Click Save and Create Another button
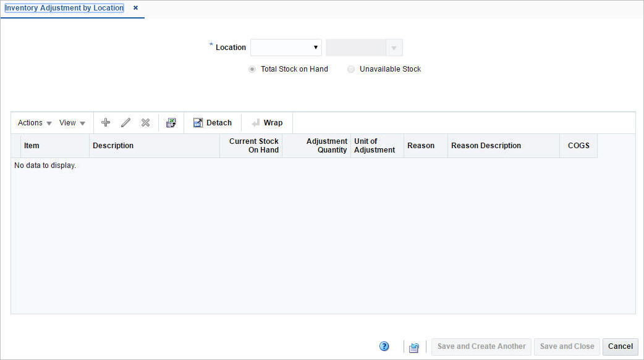 click(x=481, y=346)
